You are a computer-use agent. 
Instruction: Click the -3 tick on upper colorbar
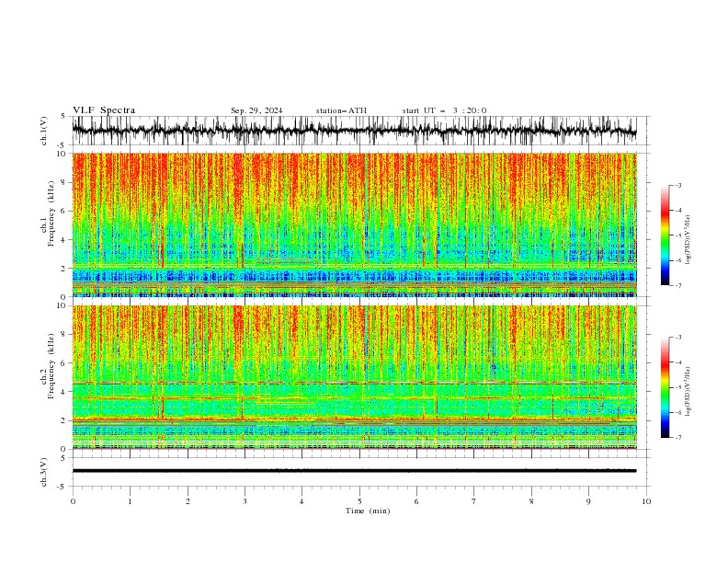[x=678, y=185]
